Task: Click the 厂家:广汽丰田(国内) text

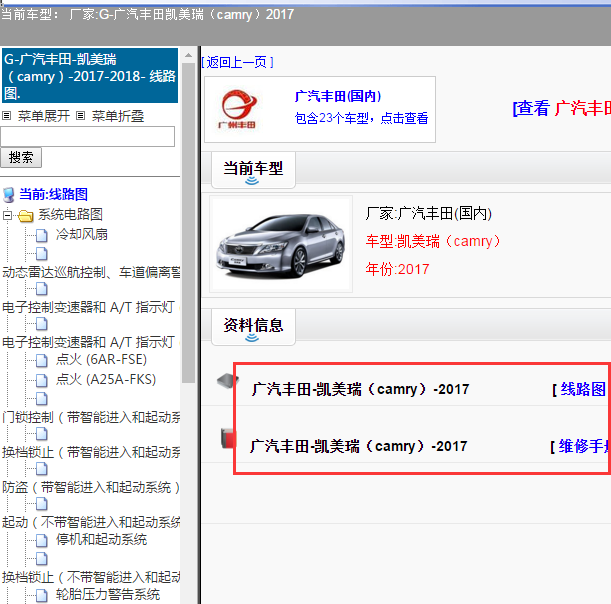Action: click(429, 214)
